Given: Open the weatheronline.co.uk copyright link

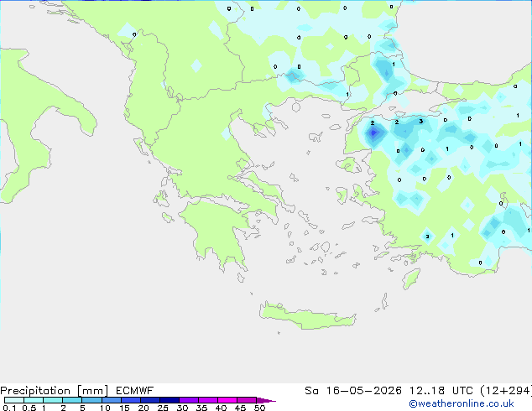Looking at the screenshot, I should tap(462, 403).
